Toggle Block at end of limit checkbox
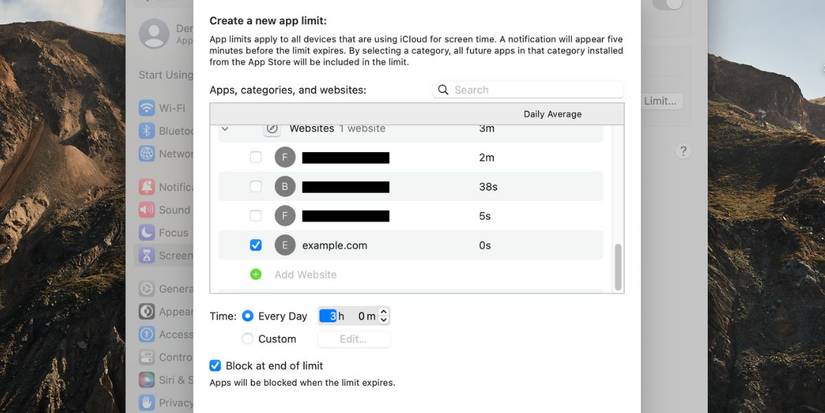Viewport: 825px width, 413px height. [216, 366]
